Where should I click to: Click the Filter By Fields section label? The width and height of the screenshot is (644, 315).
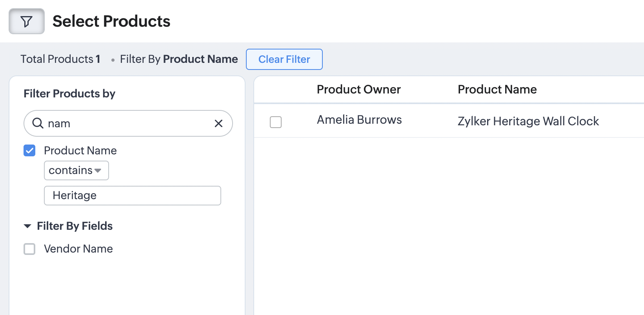(75, 226)
